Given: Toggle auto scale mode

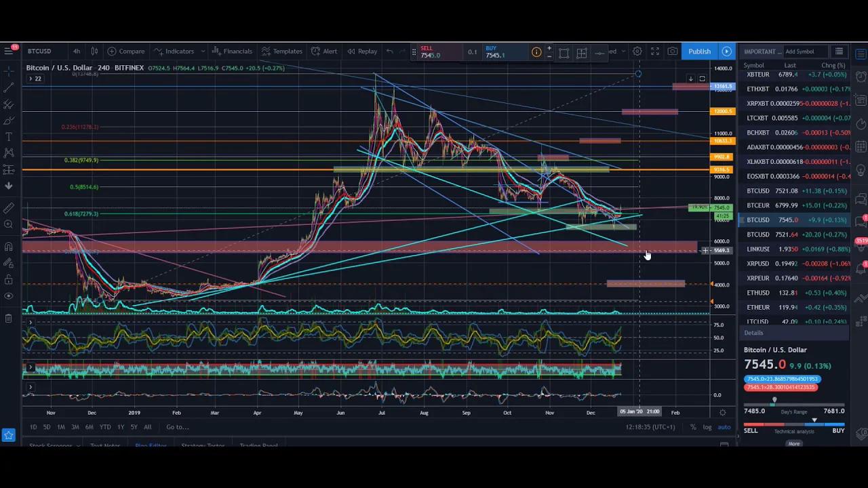Looking at the screenshot, I should coord(724,427).
